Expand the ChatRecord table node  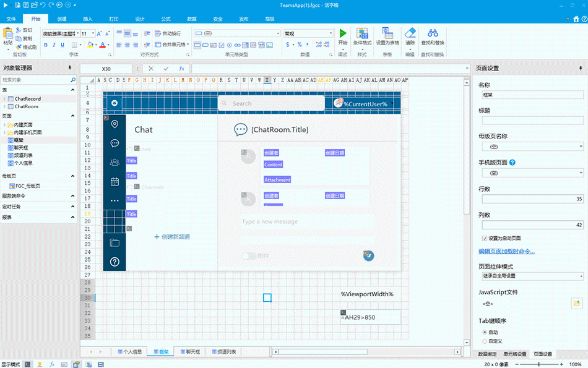[x=4, y=99]
